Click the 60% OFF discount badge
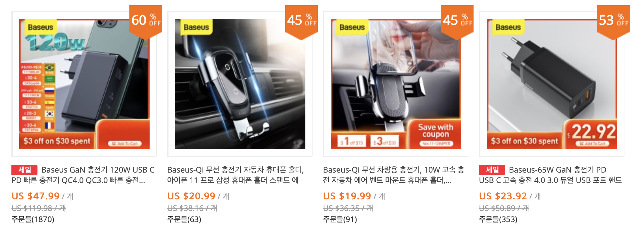Image resolution: width=644 pixels, height=240 pixels. (146, 21)
